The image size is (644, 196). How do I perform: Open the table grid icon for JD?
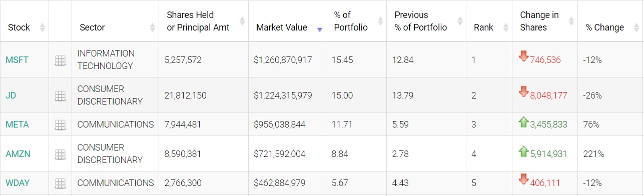coord(60,95)
